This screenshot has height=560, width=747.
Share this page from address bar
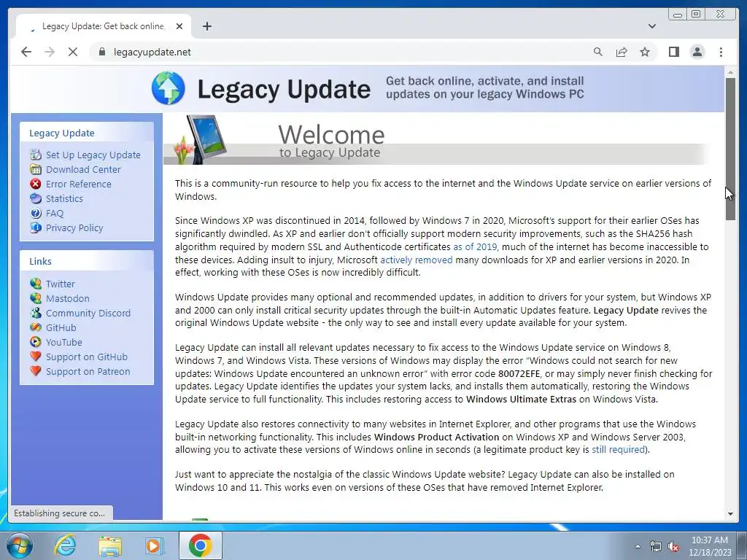click(x=622, y=52)
